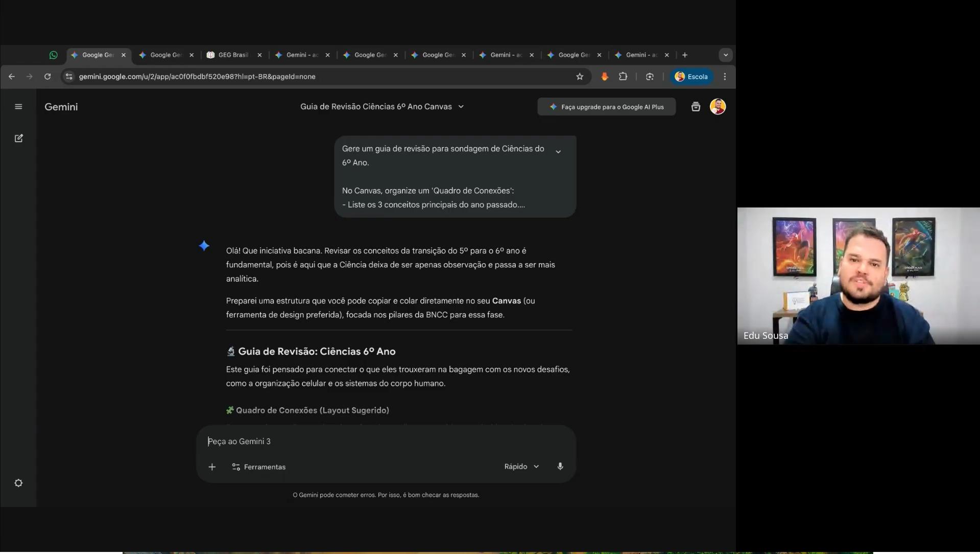Start a new chat with pencil icon
The width and height of the screenshot is (980, 554).
[x=19, y=138]
